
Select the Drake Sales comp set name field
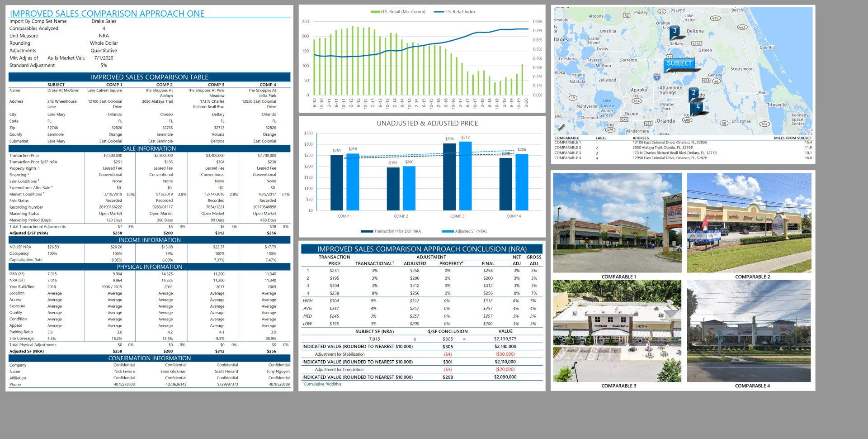pos(104,21)
